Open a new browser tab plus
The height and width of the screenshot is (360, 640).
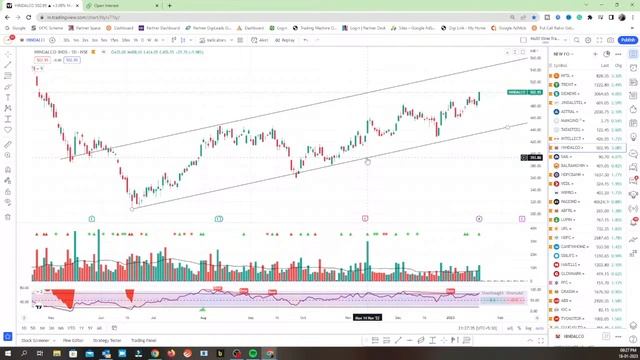tap(169, 6)
